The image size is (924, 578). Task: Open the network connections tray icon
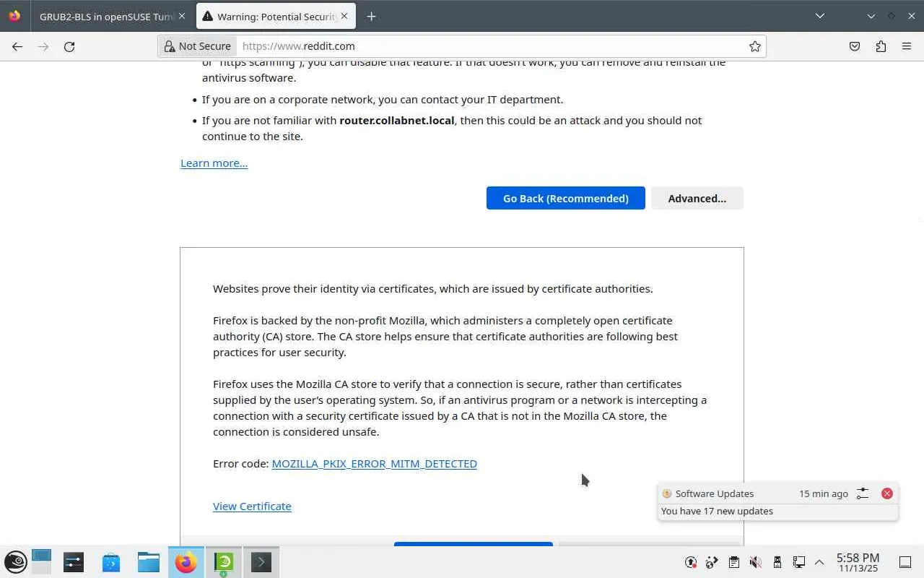coord(799,562)
